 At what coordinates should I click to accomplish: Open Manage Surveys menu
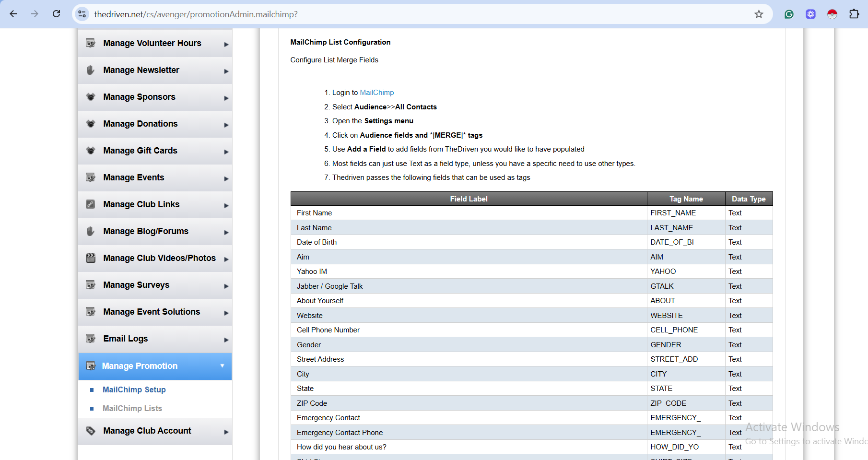[155, 285]
